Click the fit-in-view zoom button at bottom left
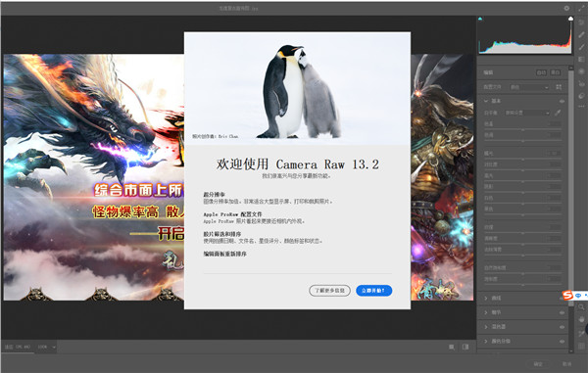Image resolution: width=588 pixels, height=373 pixels. (18, 347)
